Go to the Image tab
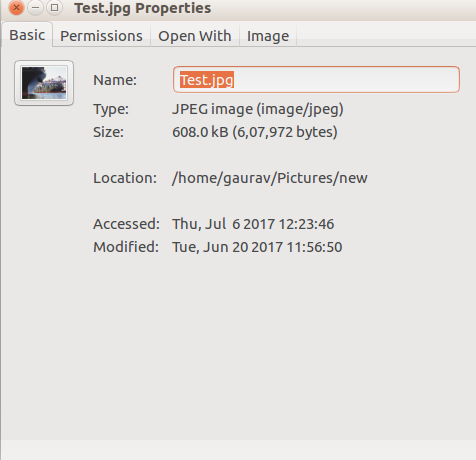Viewport: 476px width, 460px height. click(268, 36)
